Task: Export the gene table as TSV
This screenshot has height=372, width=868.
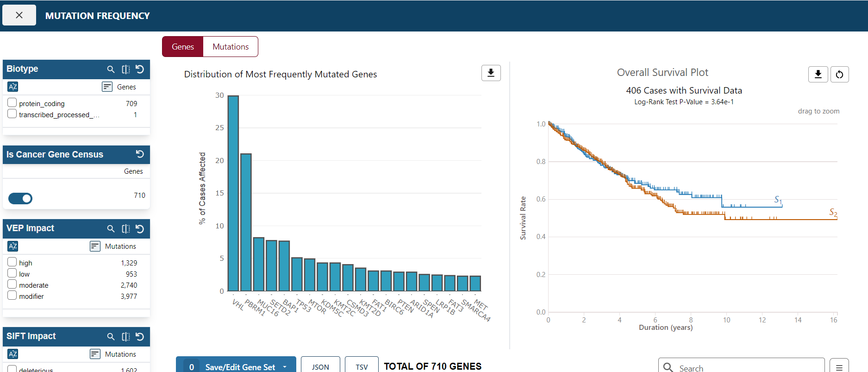Action: click(362, 366)
